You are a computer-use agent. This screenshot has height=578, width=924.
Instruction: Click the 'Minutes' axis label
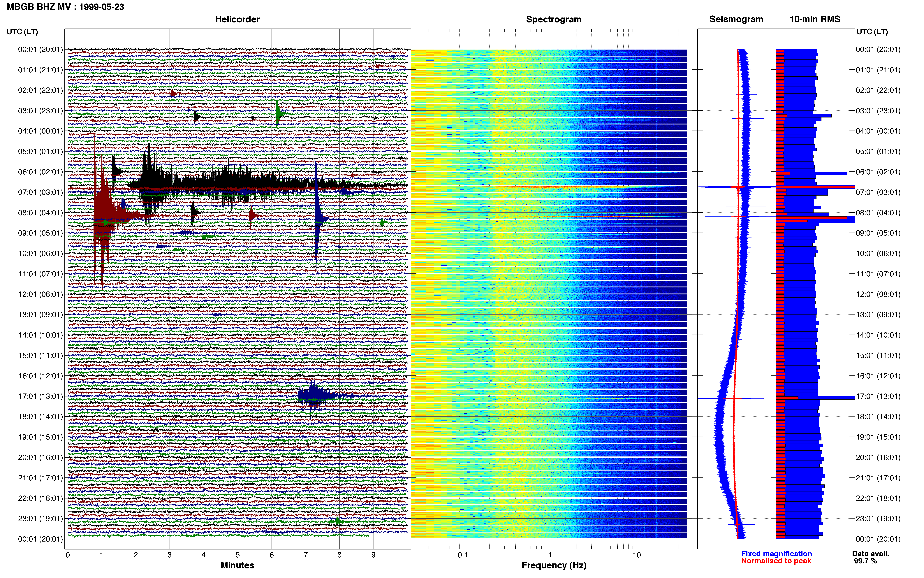click(237, 565)
